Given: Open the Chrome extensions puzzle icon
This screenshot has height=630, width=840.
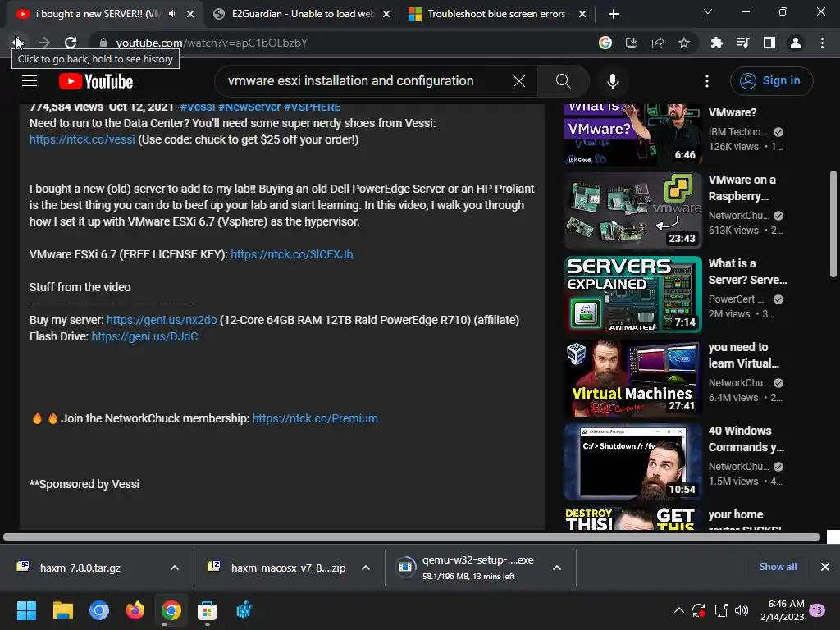Looking at the screenshot, I should tap(717, 43).
